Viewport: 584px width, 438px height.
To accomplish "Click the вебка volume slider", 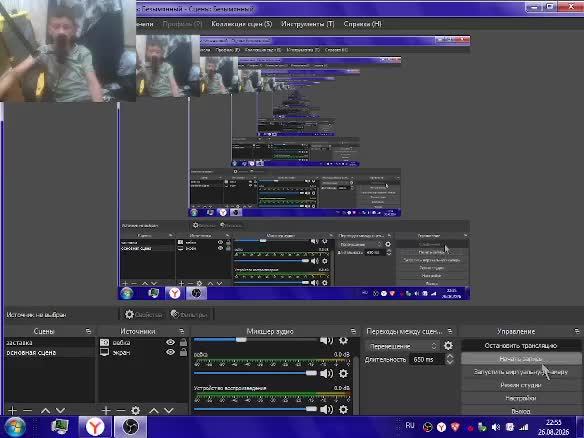I will point(256,373).
